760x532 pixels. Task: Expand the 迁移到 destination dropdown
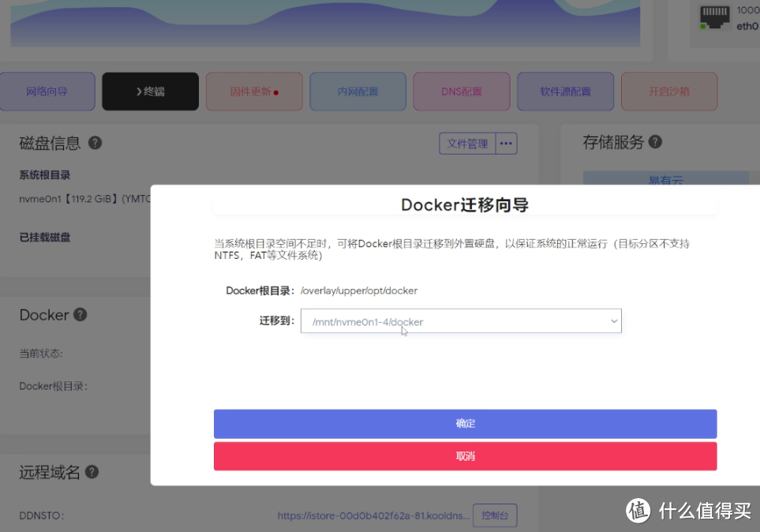click(614, 321)
